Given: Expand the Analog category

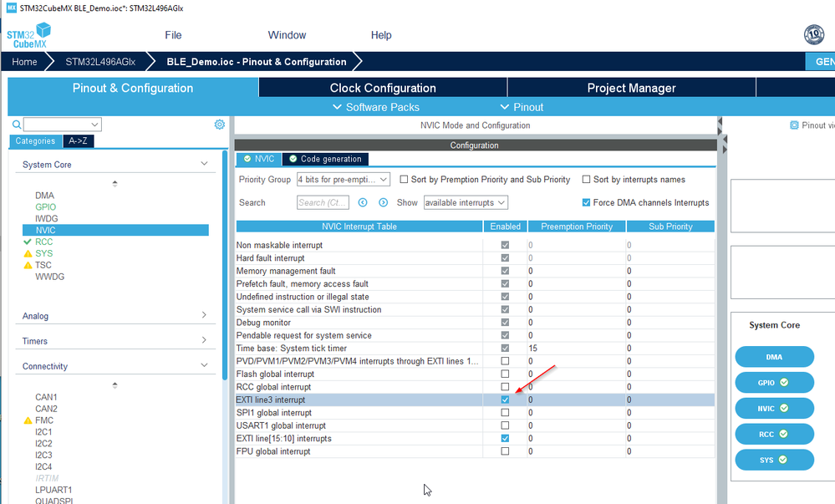Looking at the screenshot, I should coord(204,315).
